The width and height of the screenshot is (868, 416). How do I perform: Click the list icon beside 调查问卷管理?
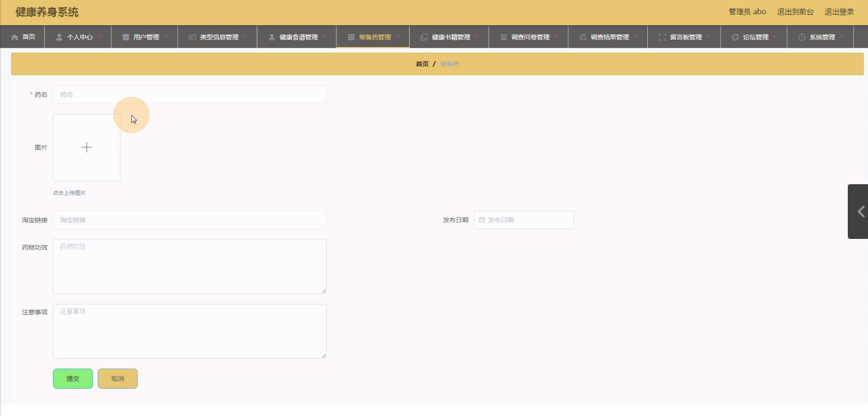(504, 37)
